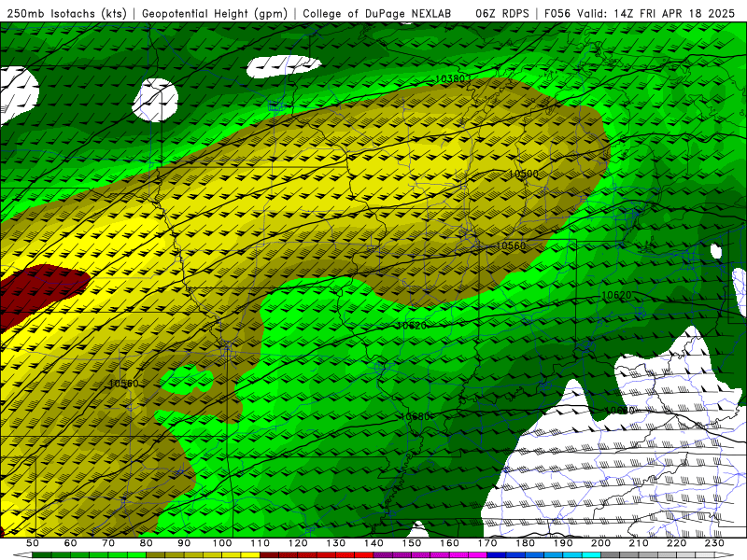
Task: Click the 220 label on the color scale
Action: 677,543
